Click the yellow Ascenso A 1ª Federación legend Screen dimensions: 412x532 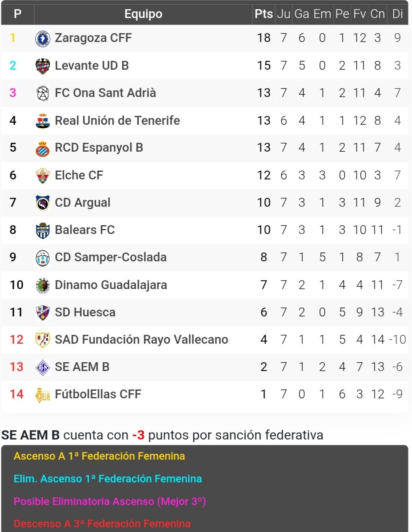point(99,456)
